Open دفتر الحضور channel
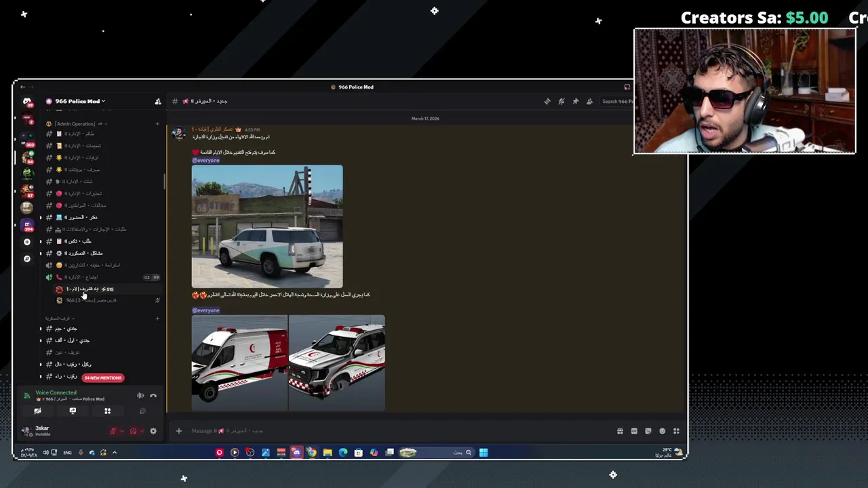 [x=102, y=218]
